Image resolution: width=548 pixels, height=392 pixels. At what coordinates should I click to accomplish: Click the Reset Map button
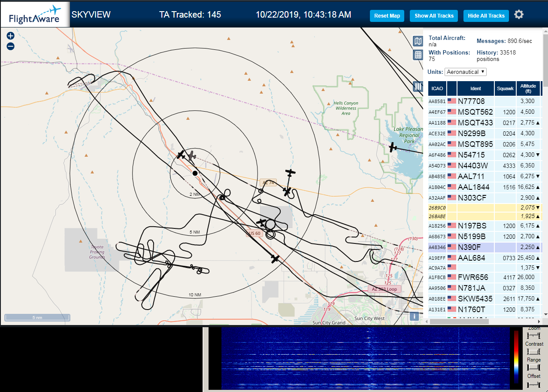(387, 16)
